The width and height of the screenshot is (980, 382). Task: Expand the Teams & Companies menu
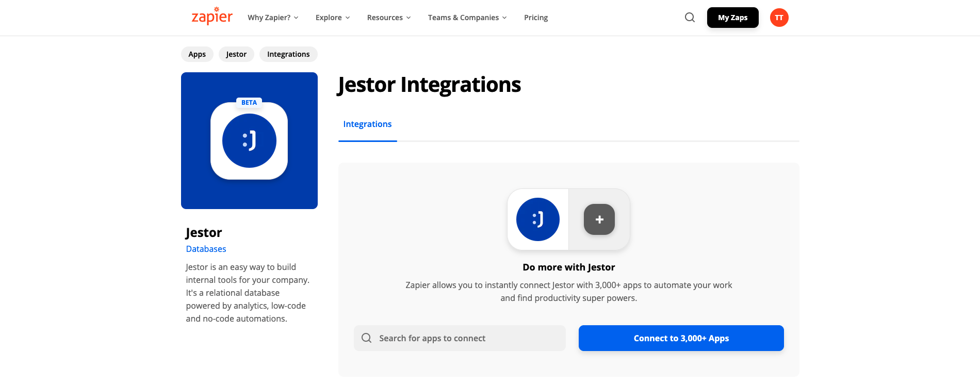pyautogui.click(x=467, y=18)
